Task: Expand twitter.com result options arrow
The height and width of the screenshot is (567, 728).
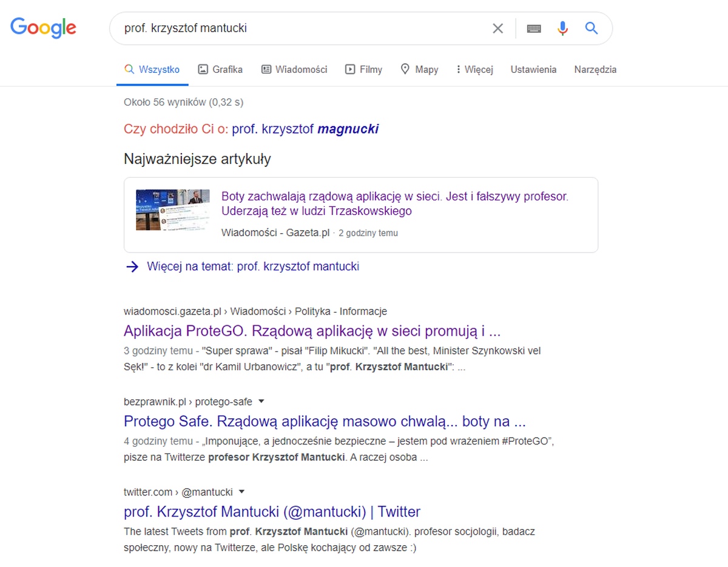Action: 241,491
